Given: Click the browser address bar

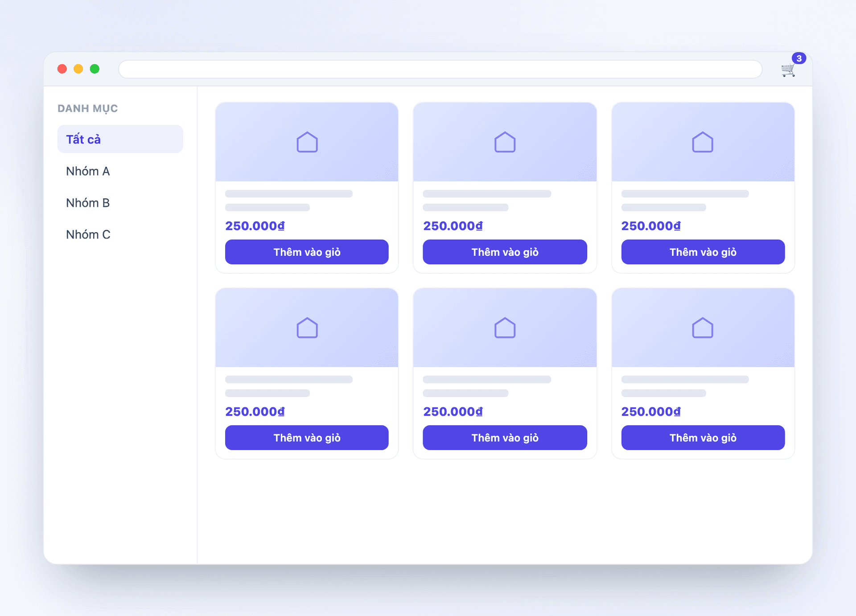Looking at the screenshot, I should click(x=440, y=69).
